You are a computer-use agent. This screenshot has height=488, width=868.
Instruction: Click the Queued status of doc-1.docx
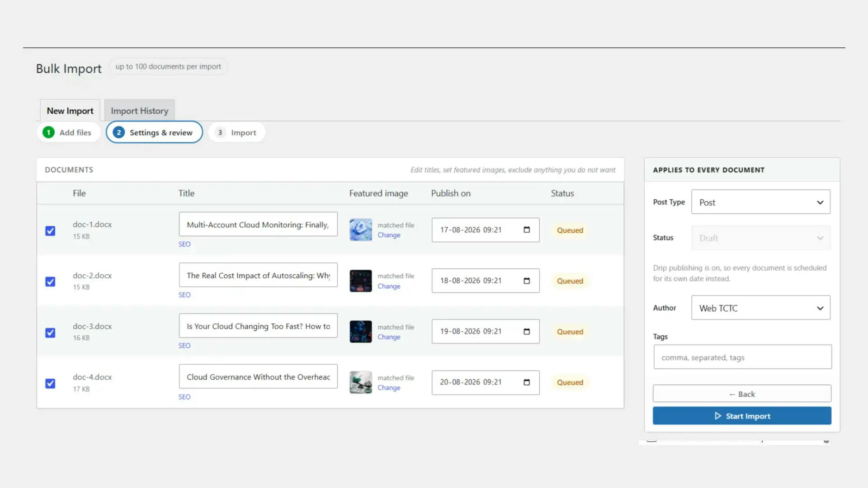(x=570, y=230)
